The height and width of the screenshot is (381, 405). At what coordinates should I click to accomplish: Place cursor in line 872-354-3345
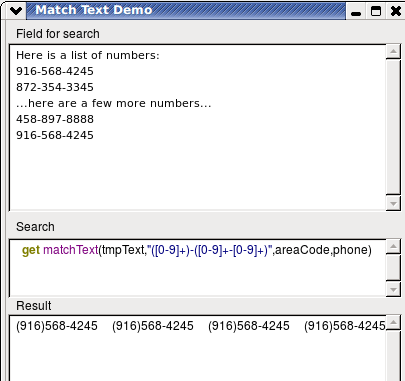click(55, 87)
